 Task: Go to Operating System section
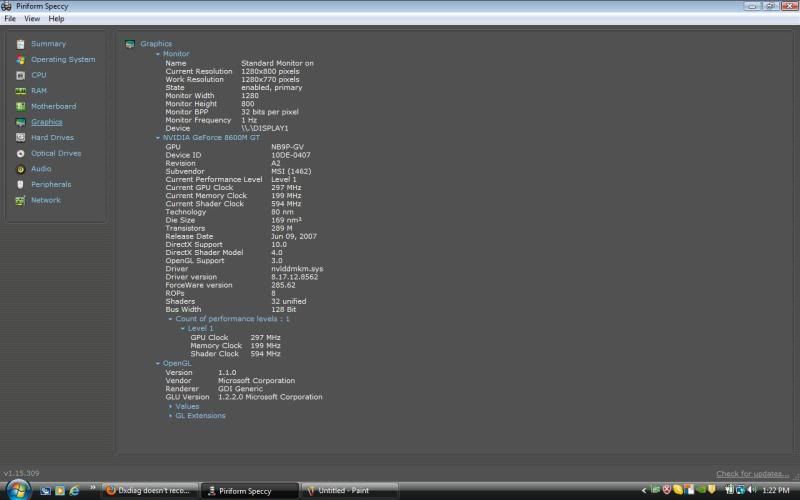[x=63, y=60]
